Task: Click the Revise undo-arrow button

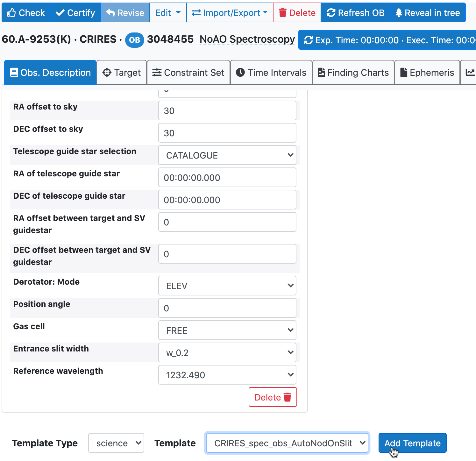Action: point(125,13)
